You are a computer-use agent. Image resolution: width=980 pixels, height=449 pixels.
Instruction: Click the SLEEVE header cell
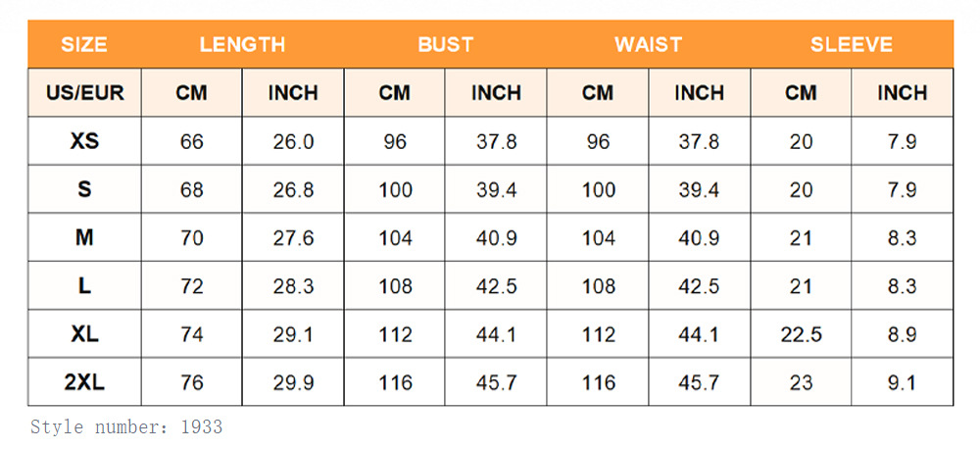[x=852, y=44]
